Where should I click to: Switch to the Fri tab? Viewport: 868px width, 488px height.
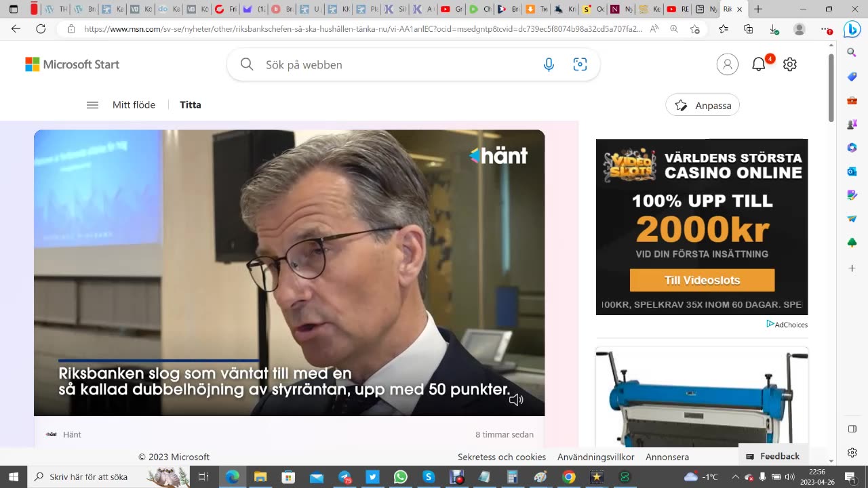225,9
